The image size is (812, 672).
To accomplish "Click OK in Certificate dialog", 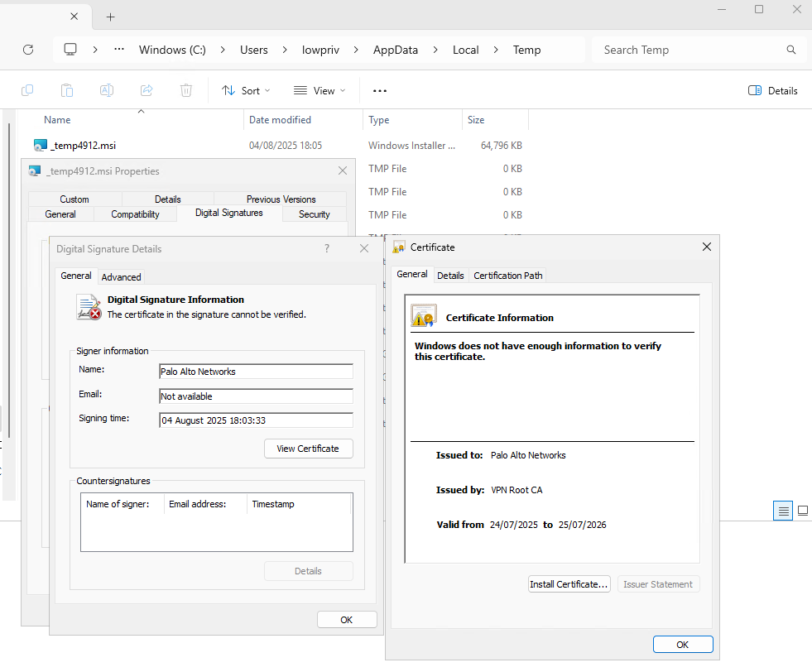I will (x=683, y=645).
